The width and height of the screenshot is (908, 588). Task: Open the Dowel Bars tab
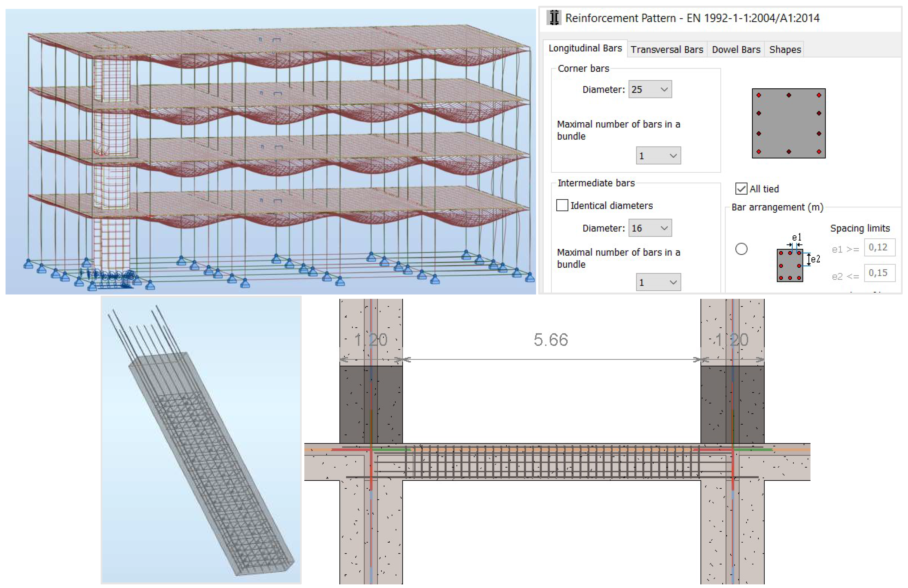click(x=736, y=50)
